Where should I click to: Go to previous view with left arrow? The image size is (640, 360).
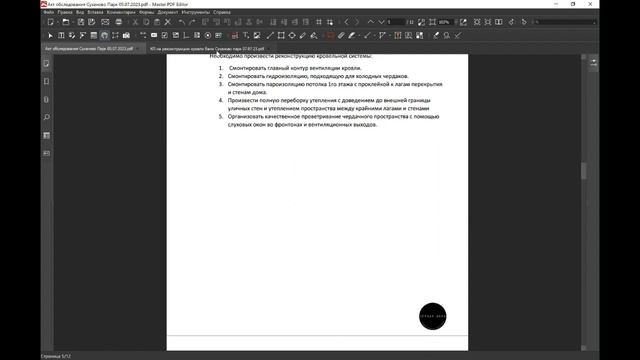(x=347, y=22)
